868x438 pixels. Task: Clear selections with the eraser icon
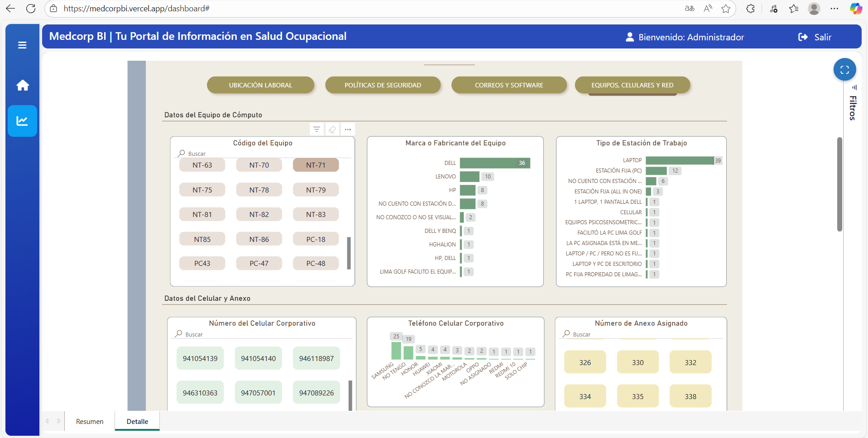pos(332,130)
